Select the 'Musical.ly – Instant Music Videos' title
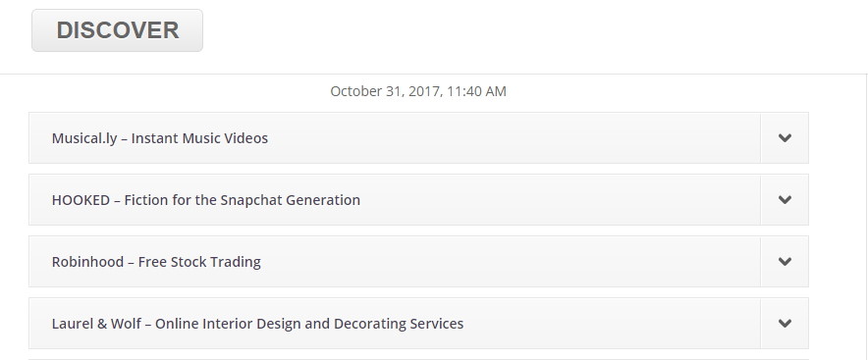 (160, 138)
